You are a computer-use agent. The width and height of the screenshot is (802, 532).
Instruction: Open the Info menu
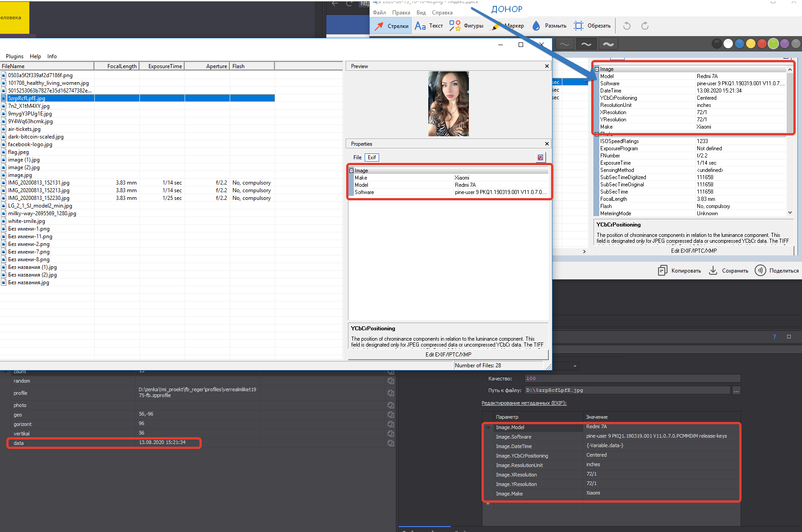pos(52,56)
